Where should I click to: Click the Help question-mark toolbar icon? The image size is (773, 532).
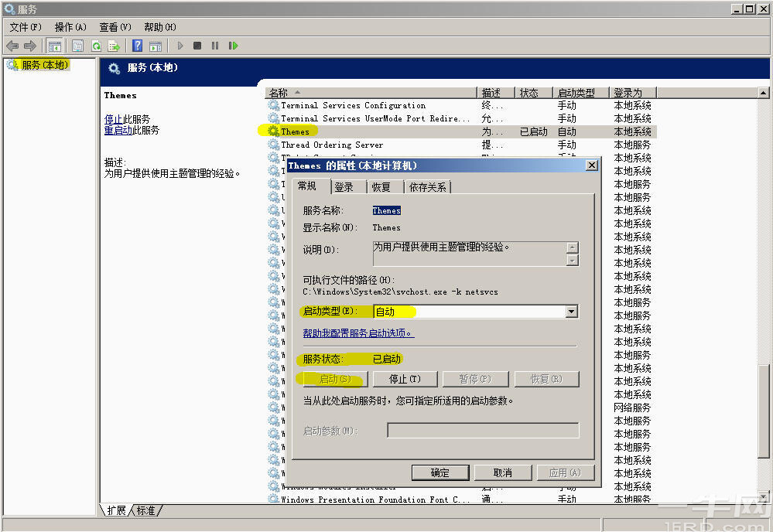138,45
